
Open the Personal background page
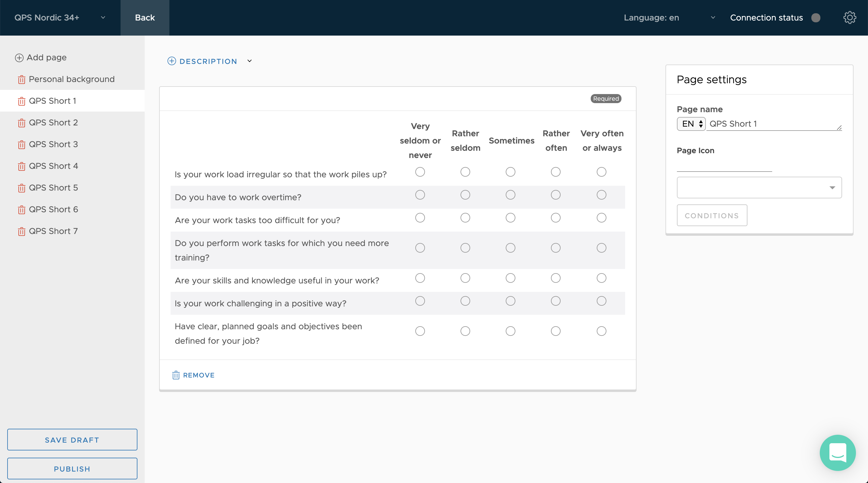pos(72,79)
